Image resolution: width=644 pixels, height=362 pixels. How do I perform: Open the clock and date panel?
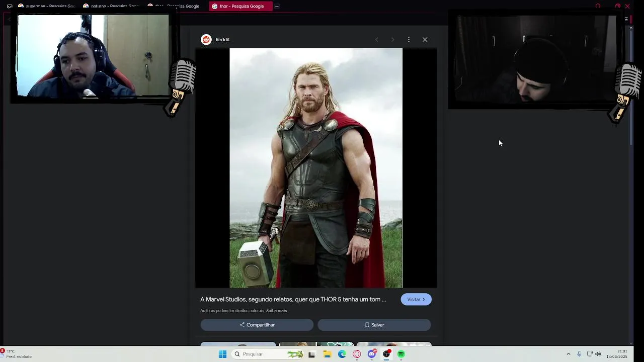pyautogui.click(x=617, y=354)
